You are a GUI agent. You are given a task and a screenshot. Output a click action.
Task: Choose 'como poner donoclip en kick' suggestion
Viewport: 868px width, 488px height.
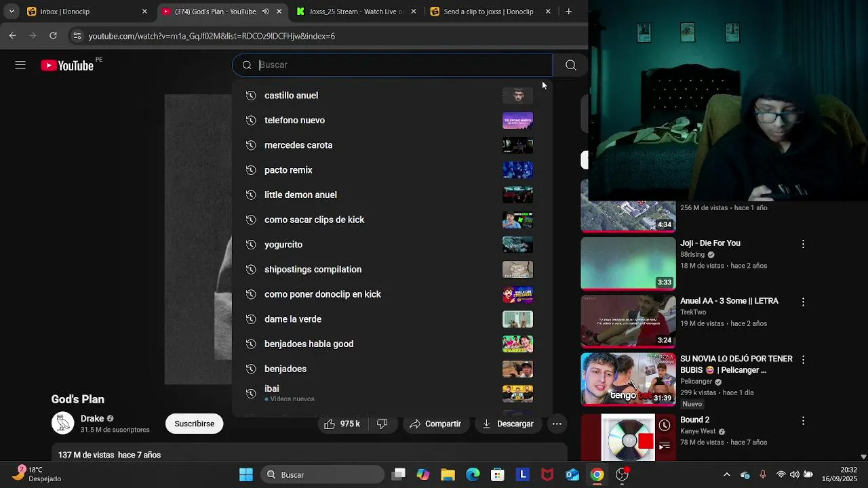[392, 294]
